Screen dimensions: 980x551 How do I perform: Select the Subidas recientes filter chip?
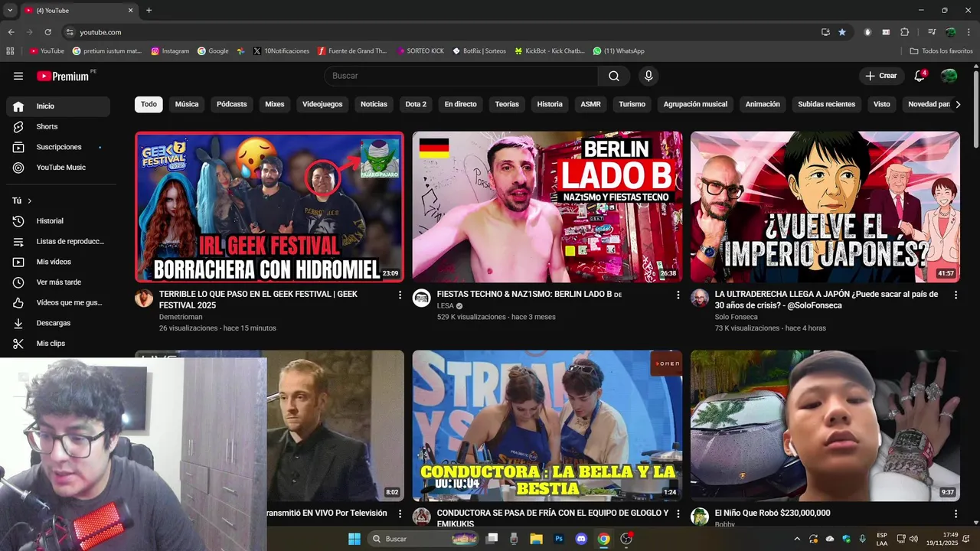[827, 105]
